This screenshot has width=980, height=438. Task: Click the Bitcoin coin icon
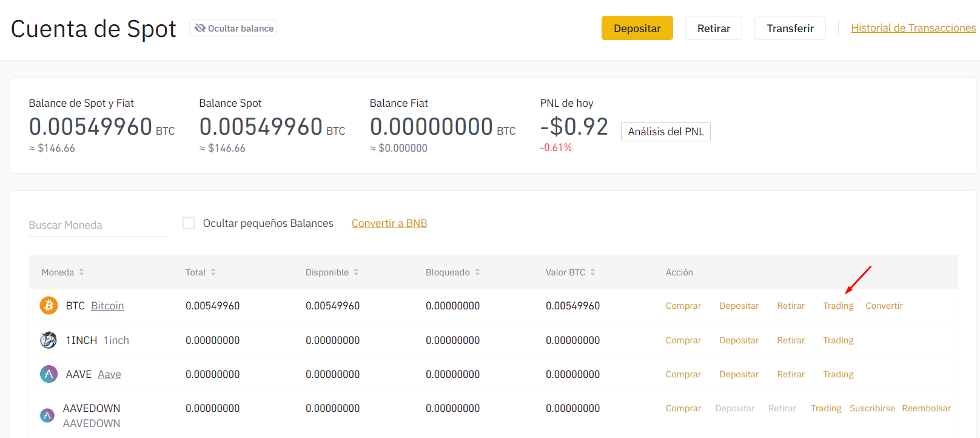pyautogui.click(x=49, y=305)
